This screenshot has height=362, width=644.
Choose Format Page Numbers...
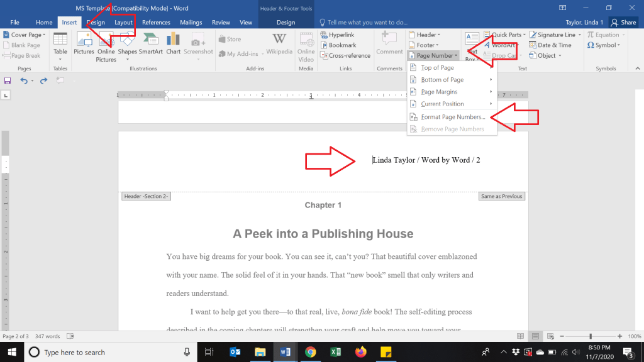pyautogui.click(x=452, y=117)
